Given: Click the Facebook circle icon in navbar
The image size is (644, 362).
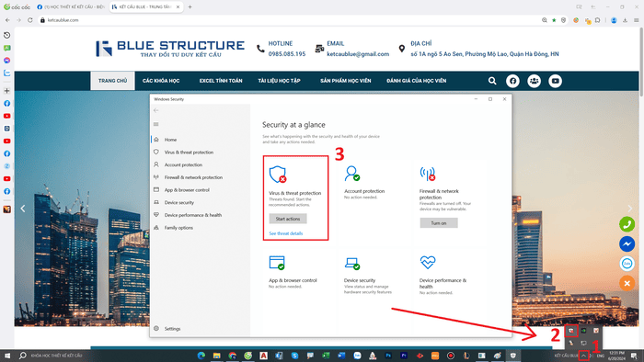Looking at the screenshot, I should pos(512,81).
